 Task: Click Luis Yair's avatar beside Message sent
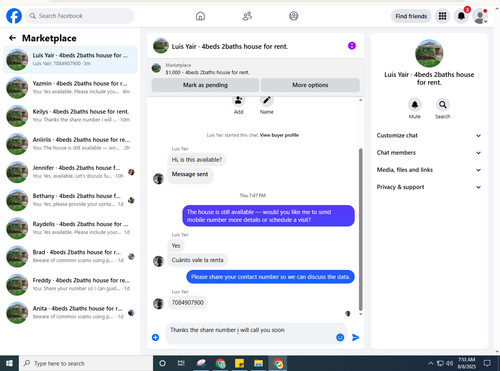pos(158,179)
